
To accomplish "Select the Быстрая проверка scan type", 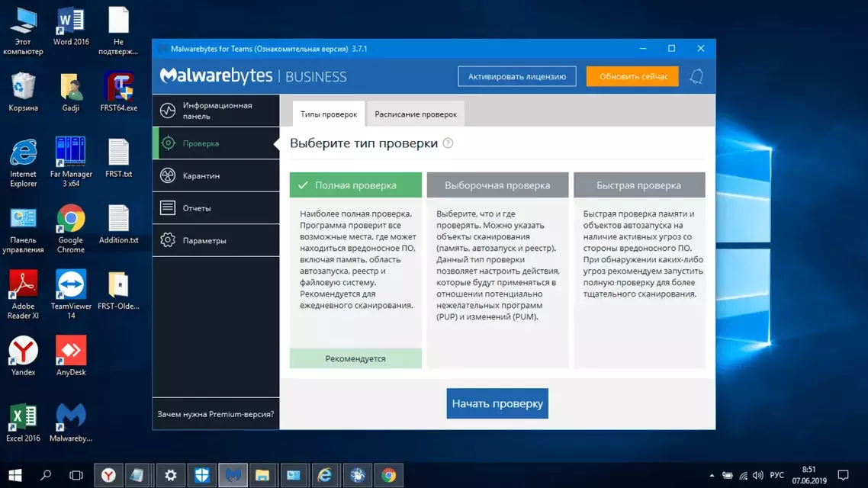I will point(639,185).
